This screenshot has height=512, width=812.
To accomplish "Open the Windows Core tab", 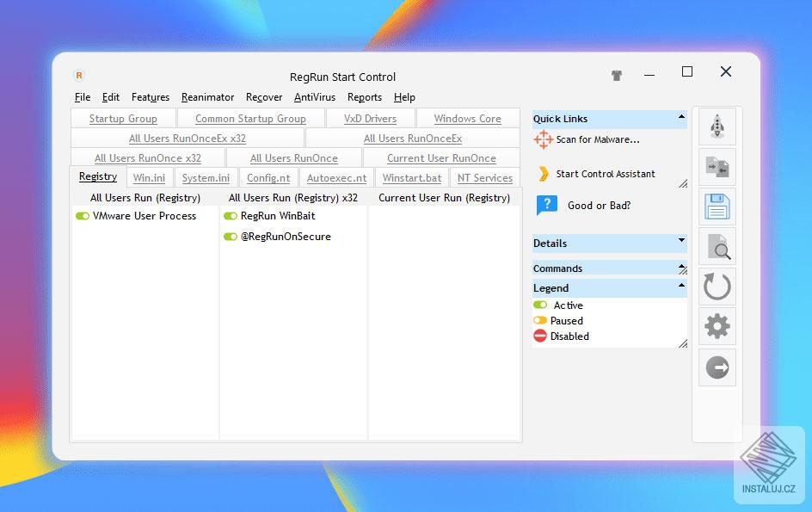I will pyautogui.click(x=468, y=119).
